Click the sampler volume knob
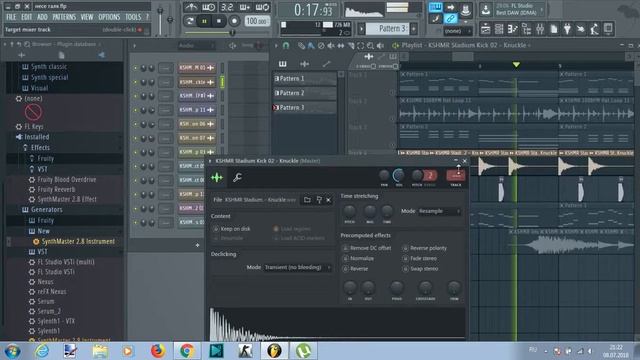640x360 pixels. click(x=399, y=176)
